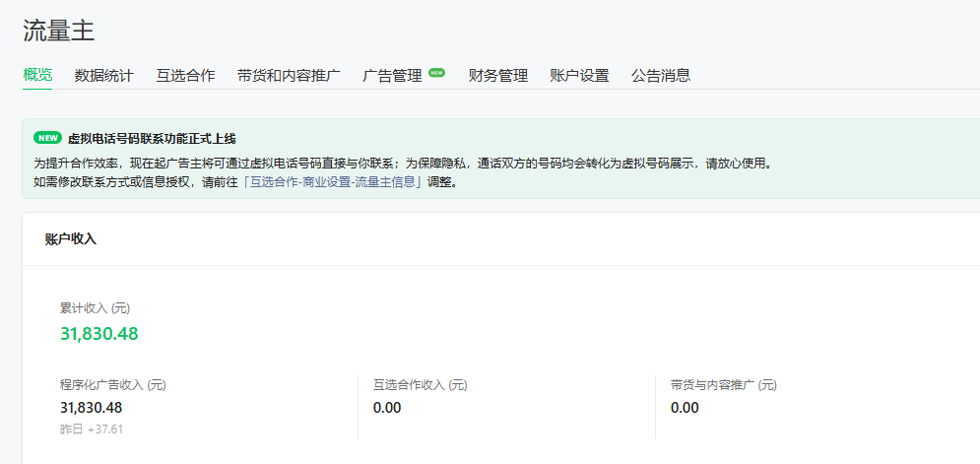Click the green NEW badge in the announcement banner
This screenshot has width=980, height=464.
point(47,138)
